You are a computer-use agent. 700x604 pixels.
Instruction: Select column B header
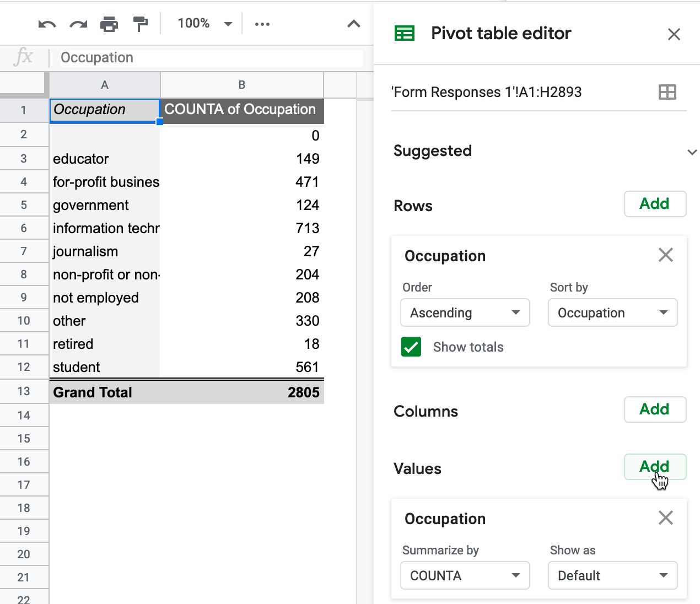[242, 85]
